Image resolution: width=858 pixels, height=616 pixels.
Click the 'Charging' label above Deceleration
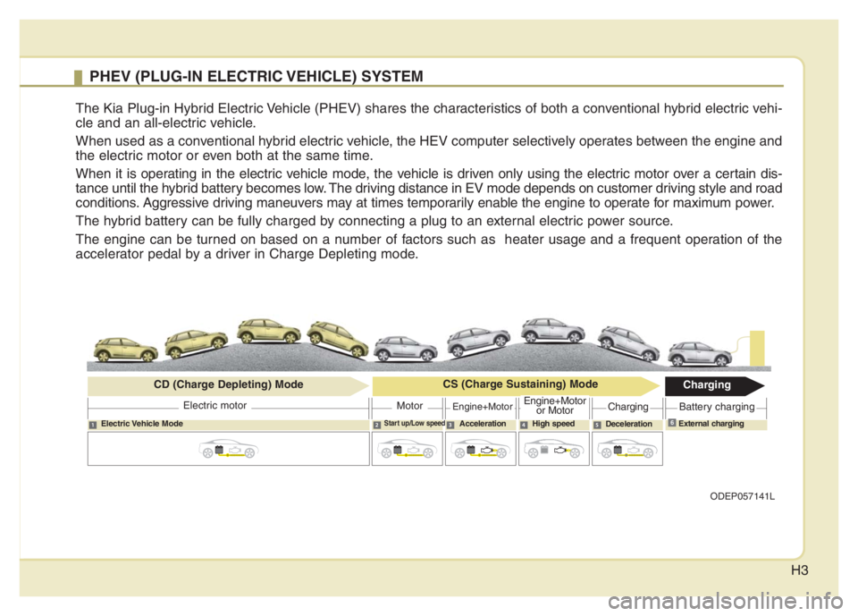627,407
